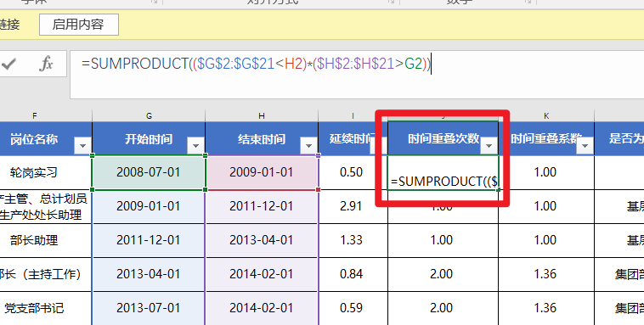This screenshot has height=325, width=644.
Task: Click the cell being edited with =SUMPRODUCT
Action: click(x=443, y=173)
